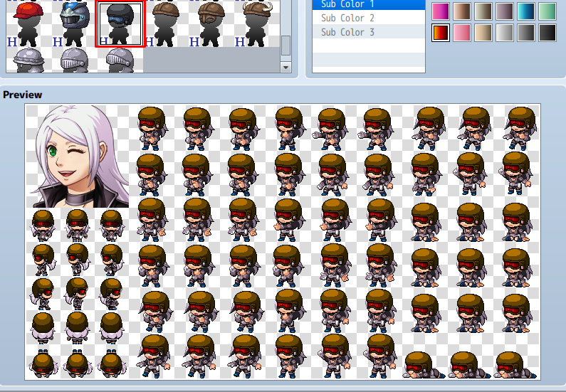This screenshot has width=566, height=392.
Task: Pick the magenta gradient swatch
Action: click(x=441, y=11)
